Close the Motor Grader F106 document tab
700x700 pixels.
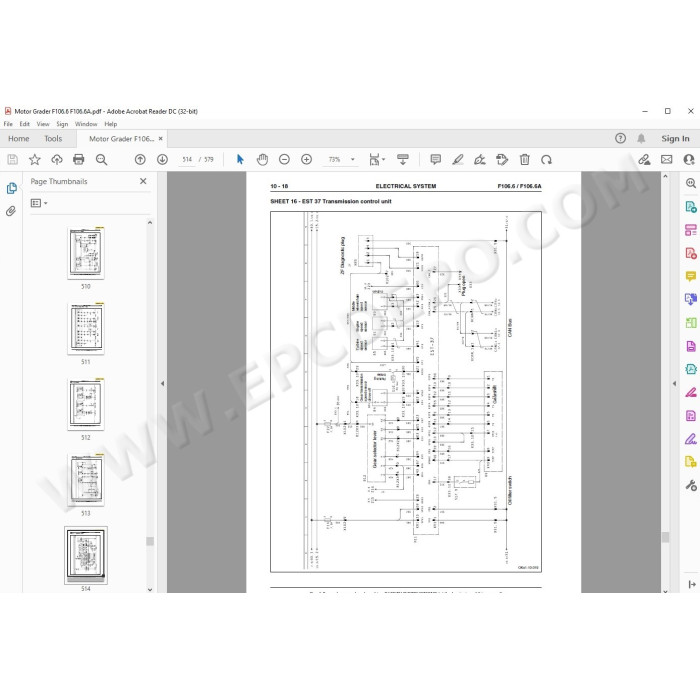pos(161,139)
